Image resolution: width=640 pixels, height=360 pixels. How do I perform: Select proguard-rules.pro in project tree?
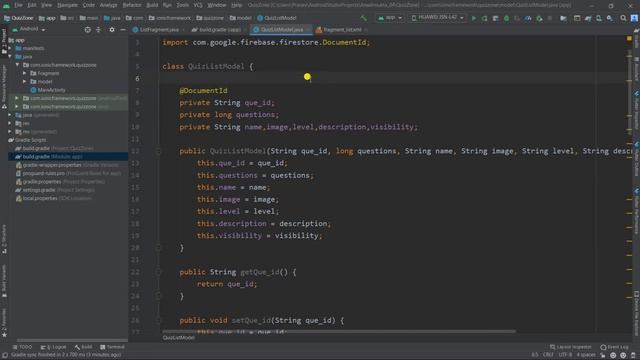tap(69, 173)
